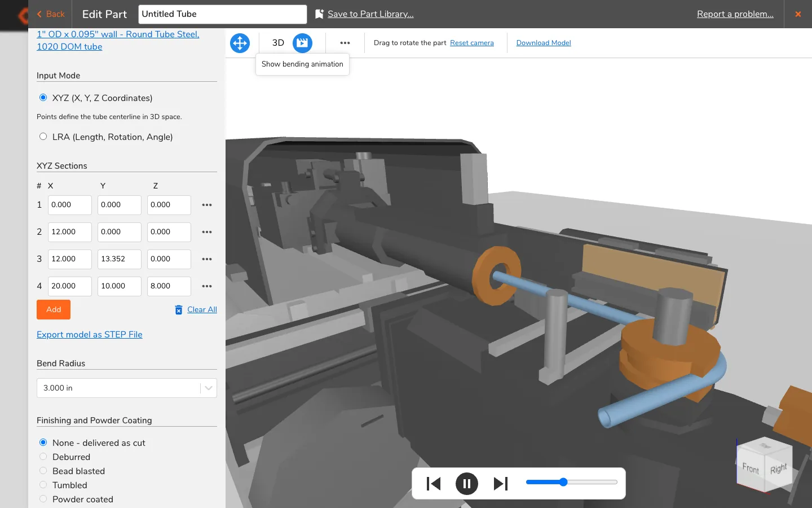Open row 1 options ellipsis

(207, 205)
